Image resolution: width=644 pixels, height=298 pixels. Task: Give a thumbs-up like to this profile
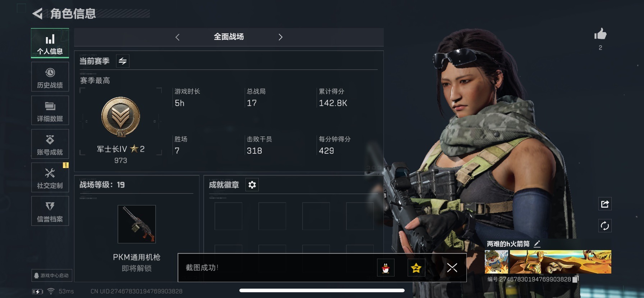pos(600,34)
